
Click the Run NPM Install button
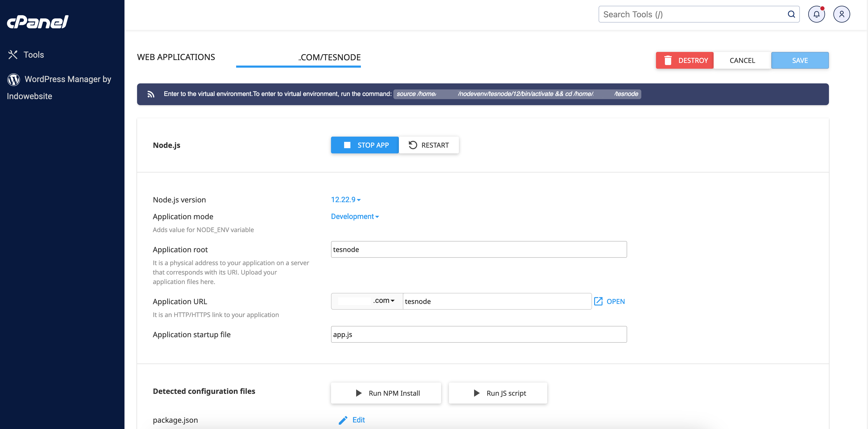386,393
